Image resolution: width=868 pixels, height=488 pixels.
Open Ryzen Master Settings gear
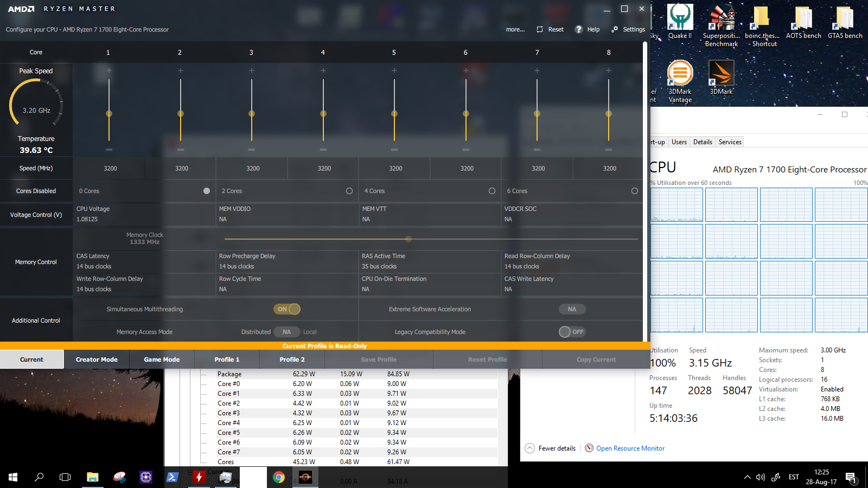click(628, 29)
